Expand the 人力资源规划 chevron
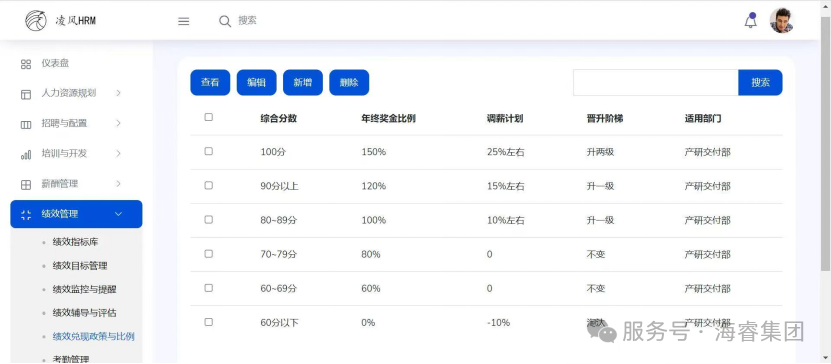 (118, 93)
